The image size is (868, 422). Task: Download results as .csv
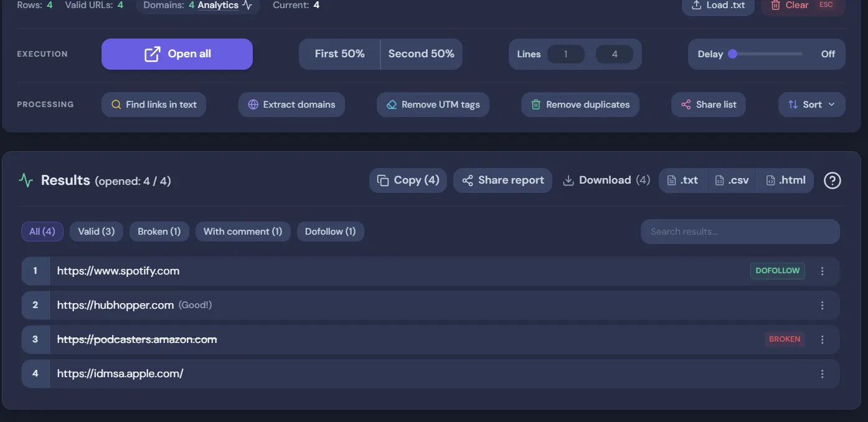[732, 181]
